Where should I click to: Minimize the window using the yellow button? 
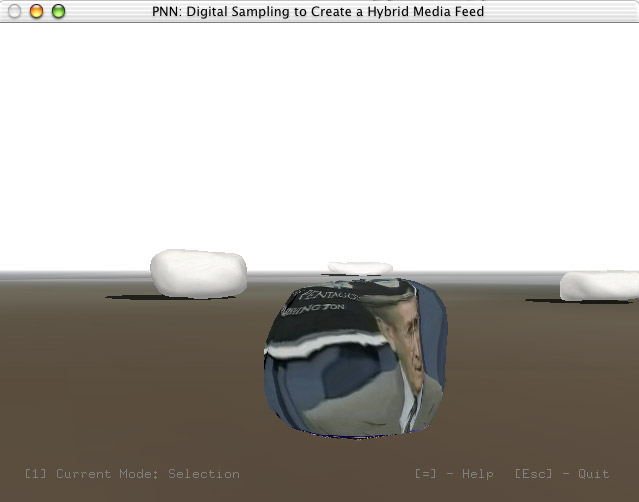tap(36, 11)
